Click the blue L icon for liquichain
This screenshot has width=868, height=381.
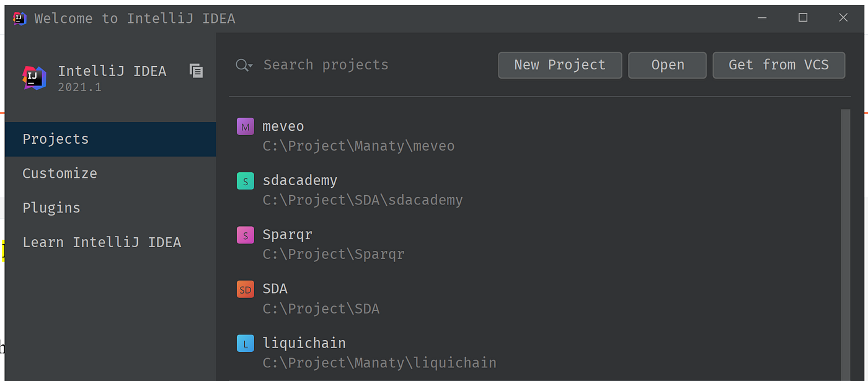[246, 344]
